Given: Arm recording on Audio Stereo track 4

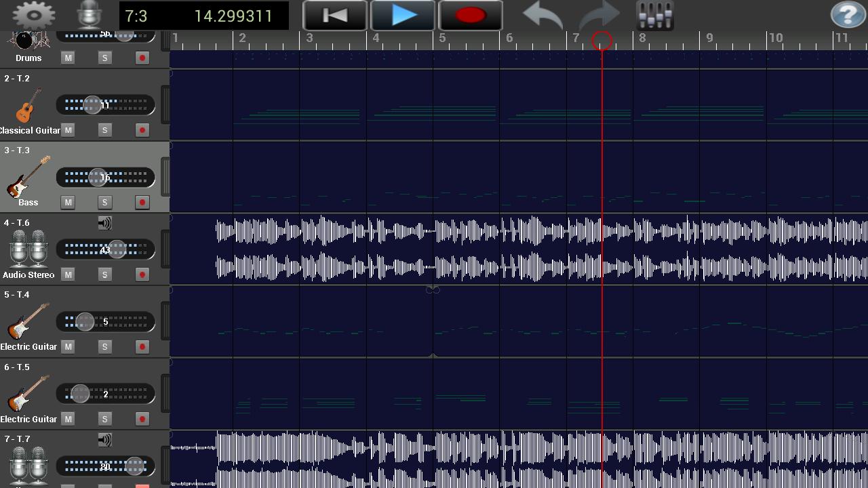Looking at the screenshot, I should tap(142, 274).
